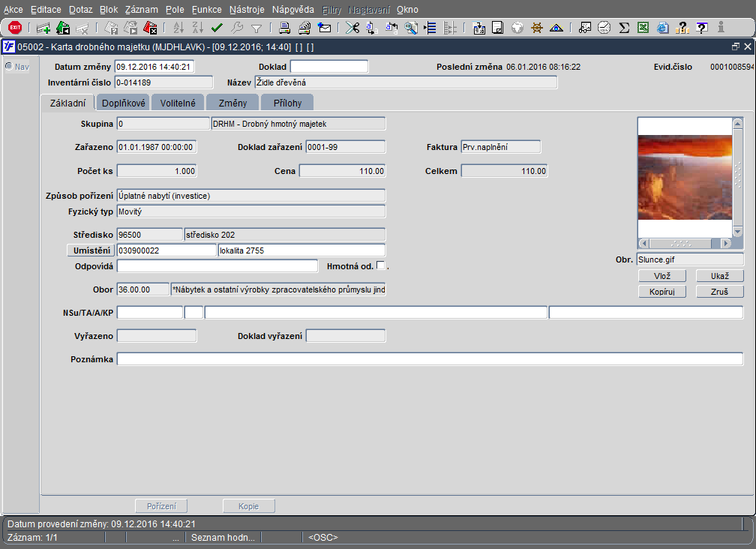Screen dimensions: 756x549
Task: Click the Sigma sum icon
Action: coord(624,28)
